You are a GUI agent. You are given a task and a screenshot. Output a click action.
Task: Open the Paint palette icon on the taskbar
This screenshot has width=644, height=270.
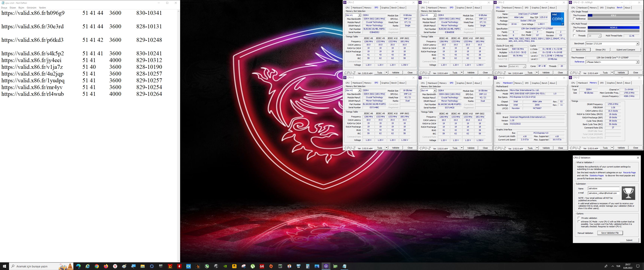click(x=124, y=266)
